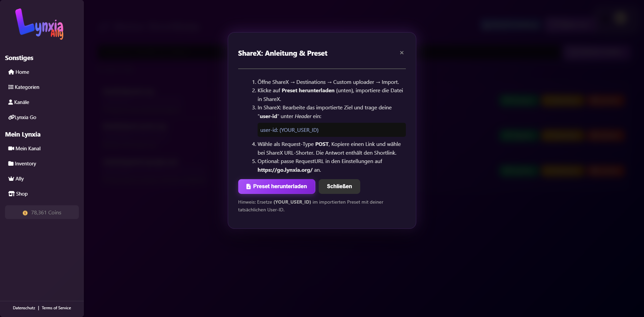
Task: Click the gold coin icon
Action: coord(25,213)
